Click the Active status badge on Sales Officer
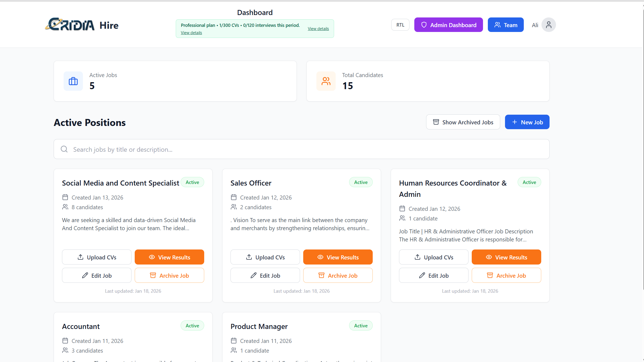 [x=361, y=182]
